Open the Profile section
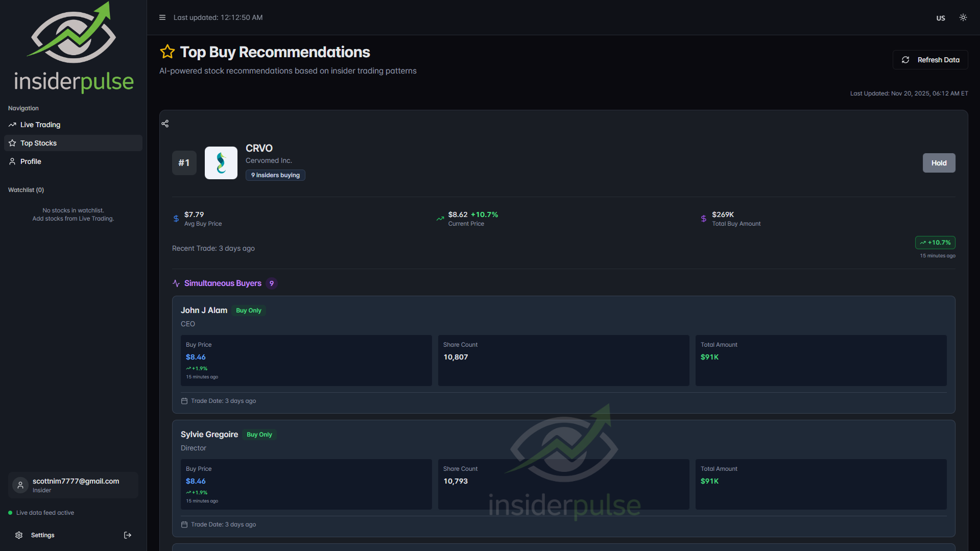This screenshot has height=551, width=980. click(30, 161)
